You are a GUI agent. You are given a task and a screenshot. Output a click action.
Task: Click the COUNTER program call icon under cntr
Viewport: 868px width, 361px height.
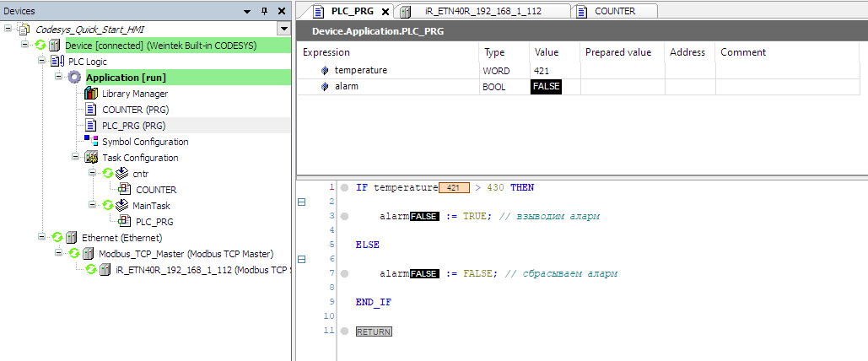pyautogui.click(x=125, y=190)
